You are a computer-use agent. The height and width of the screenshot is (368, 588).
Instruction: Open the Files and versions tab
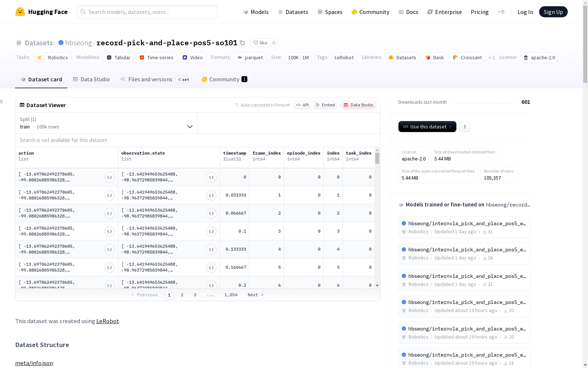pyautogui.click(x=155, y=79)
